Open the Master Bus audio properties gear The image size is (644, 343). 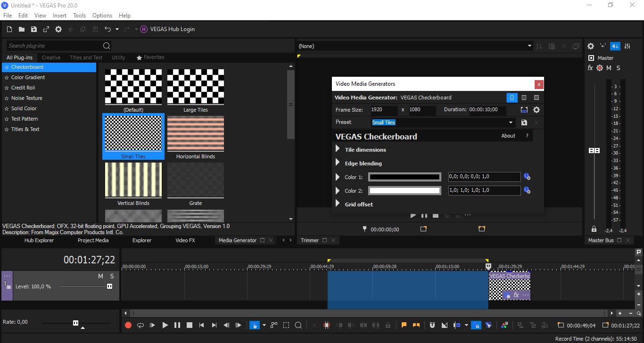click(591, 46)
